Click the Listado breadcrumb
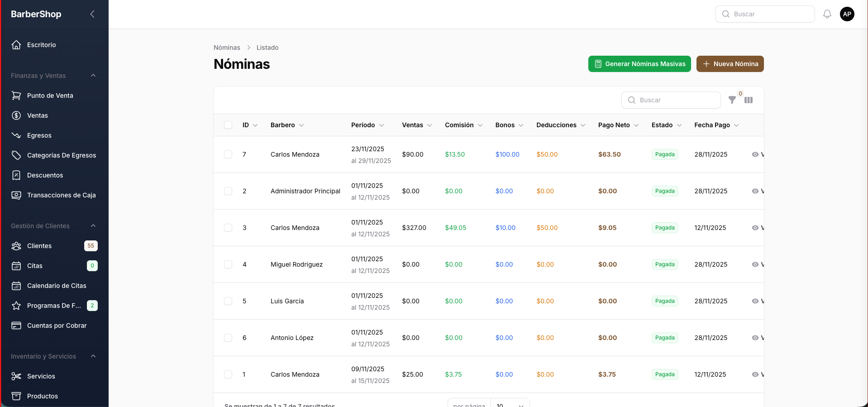This screenshot has height=407, width=868. click(x=267, y=48)
